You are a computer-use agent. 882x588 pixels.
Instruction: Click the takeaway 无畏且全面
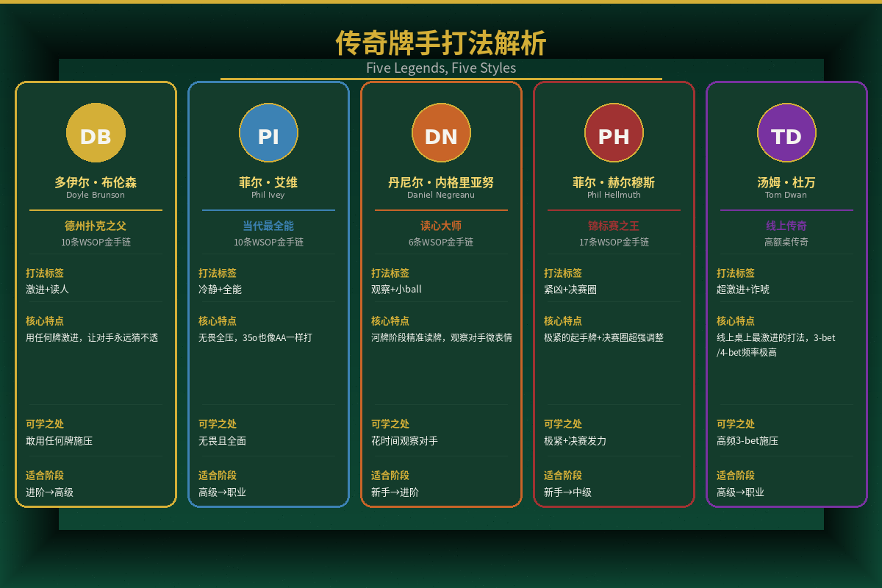(x=222, y=441)
